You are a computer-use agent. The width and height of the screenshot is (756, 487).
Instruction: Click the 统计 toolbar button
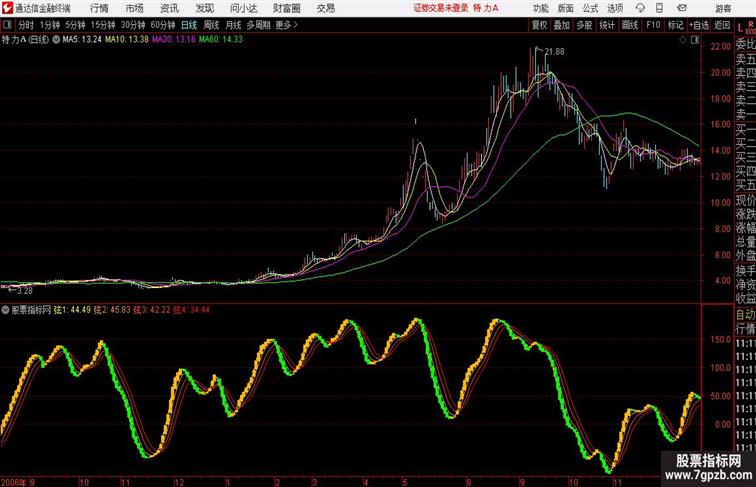607,25
